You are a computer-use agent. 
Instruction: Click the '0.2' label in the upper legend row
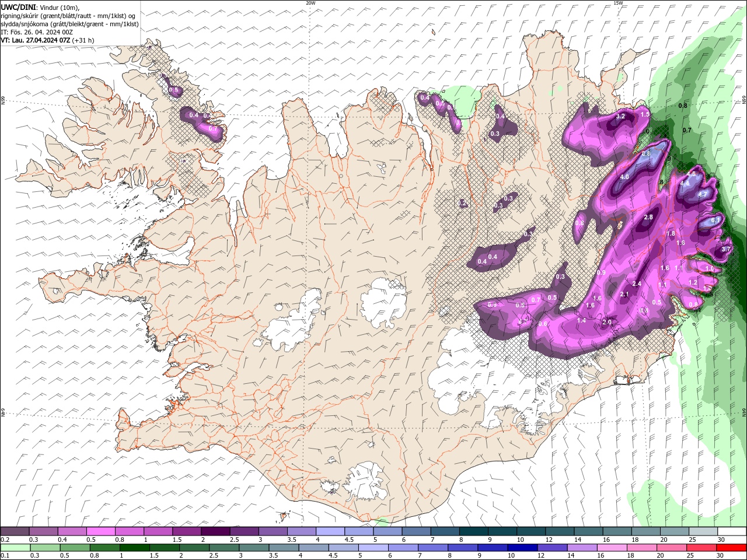(x=5, y=540)
